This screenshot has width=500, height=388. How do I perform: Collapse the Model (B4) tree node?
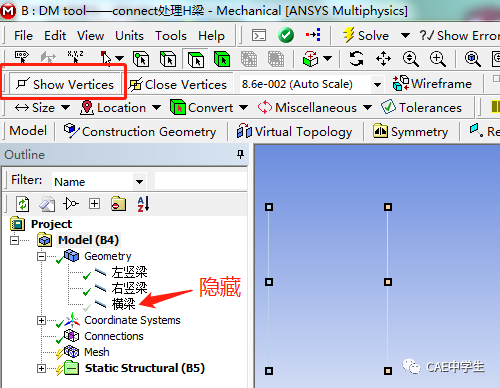tap(14, 240)
